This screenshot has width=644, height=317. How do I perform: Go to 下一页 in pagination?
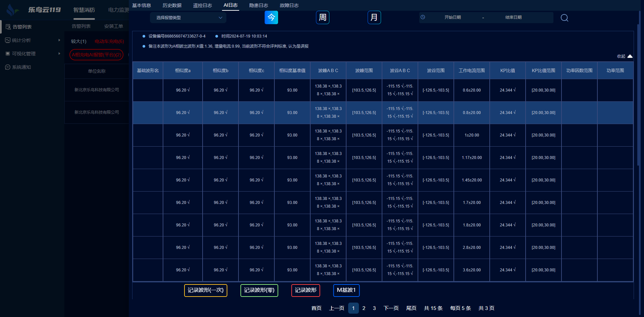391,308
